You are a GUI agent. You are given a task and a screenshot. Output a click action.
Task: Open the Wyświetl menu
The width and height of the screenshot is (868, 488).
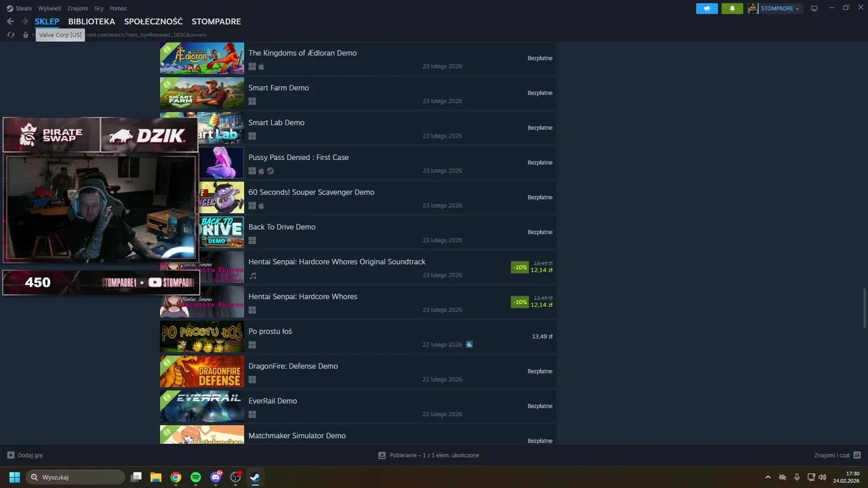(49, 8)
